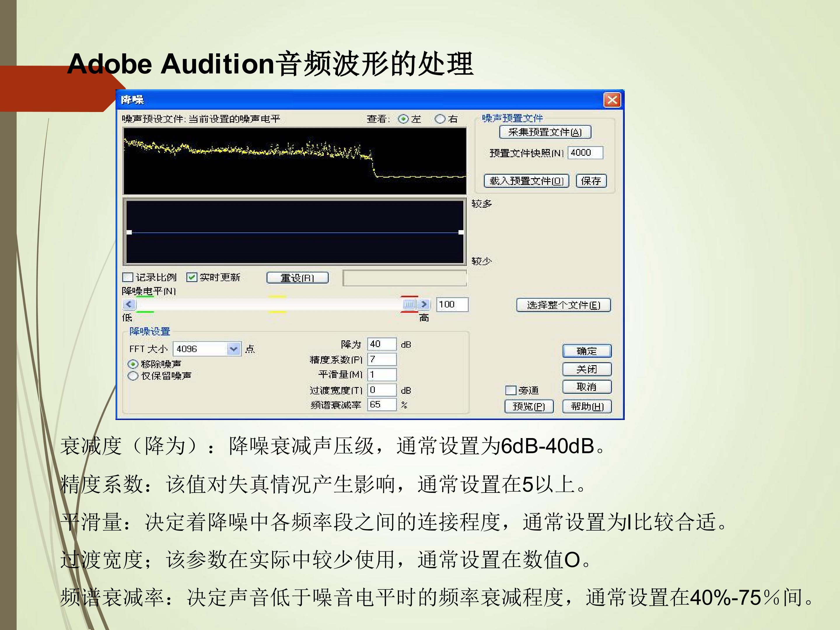Toggle the 实时更新 checkbox
This screenshot has height=630, width=840.
pyautogui.click(x=191, y=277)
